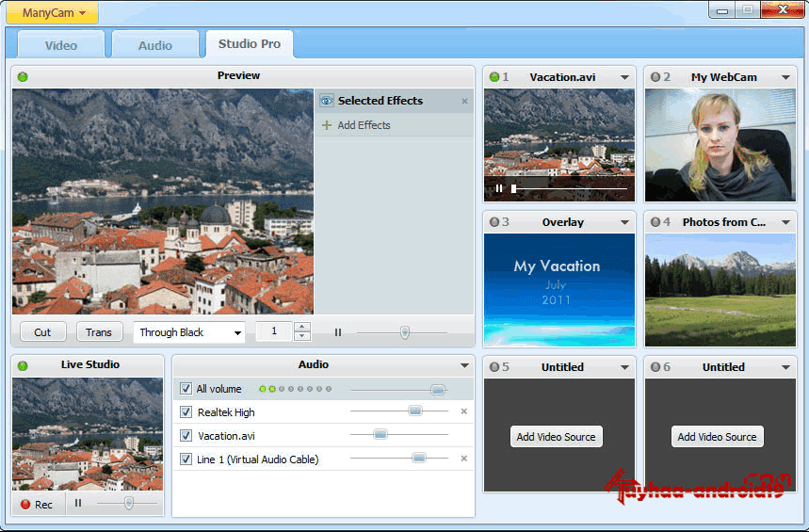The width and height of the screenshot is (809, 532).
Task: Open source 5 Untitled dropdown
Action: 624,367
